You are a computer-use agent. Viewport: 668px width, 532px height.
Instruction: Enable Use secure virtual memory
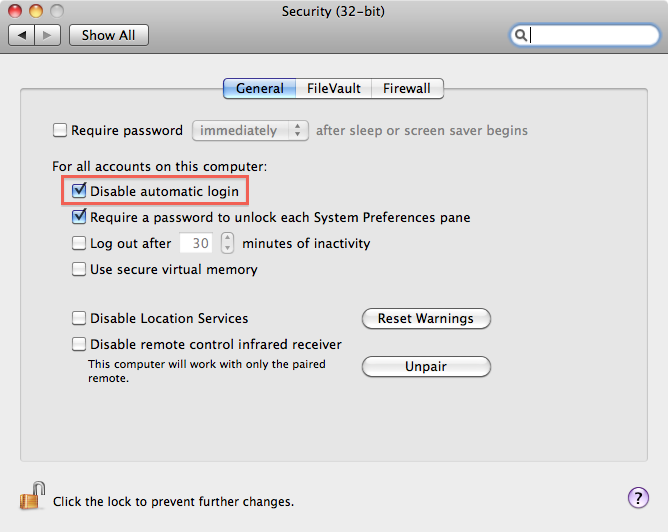[79, 269]
